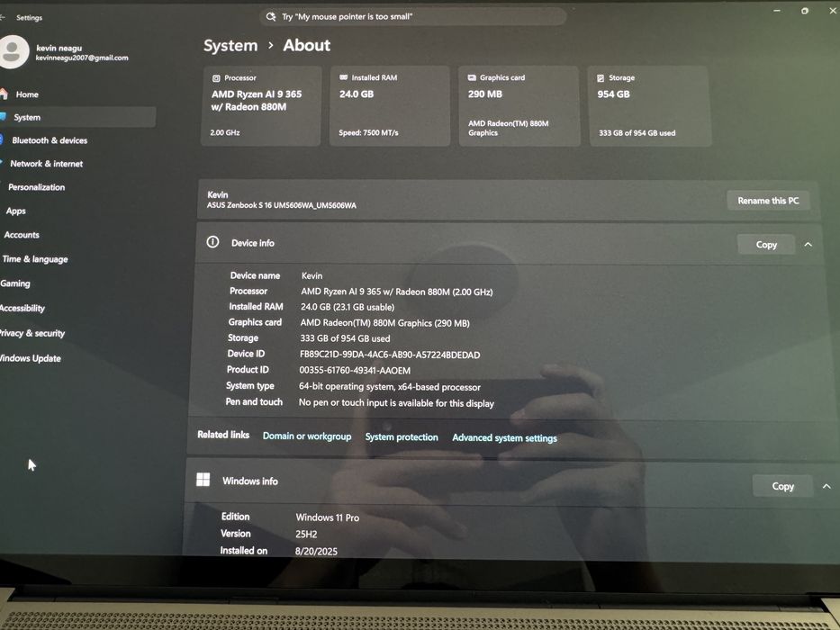Click the Device info Processor row value

click(x=396, y=292)
